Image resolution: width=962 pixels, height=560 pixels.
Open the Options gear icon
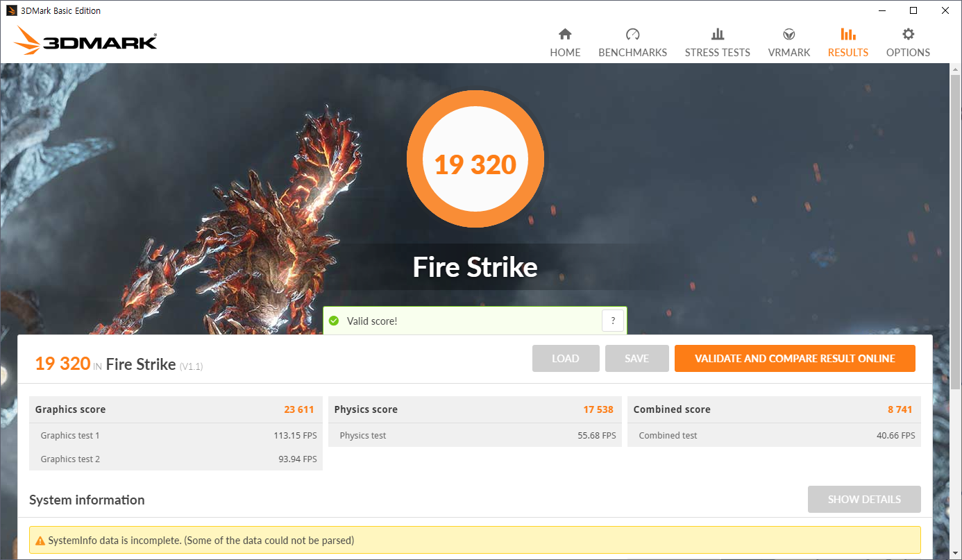(908, 34)
